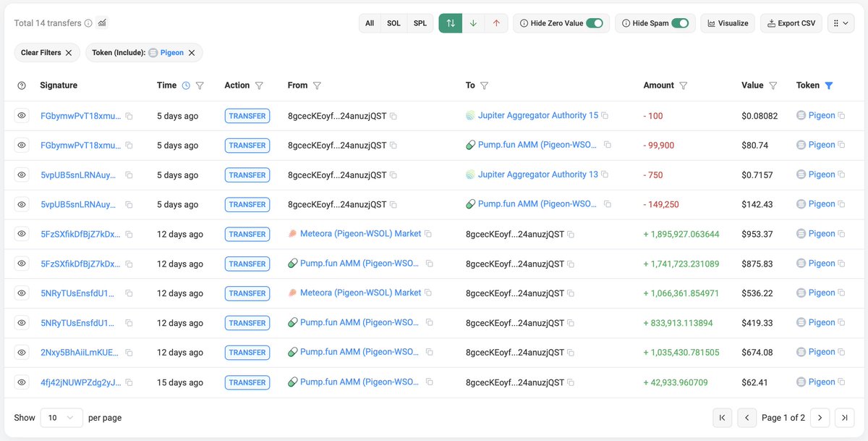This screenshot has width=868, height=441.
Task: Click the Page 1 of 2 indicator
Action: click(783, 418)
